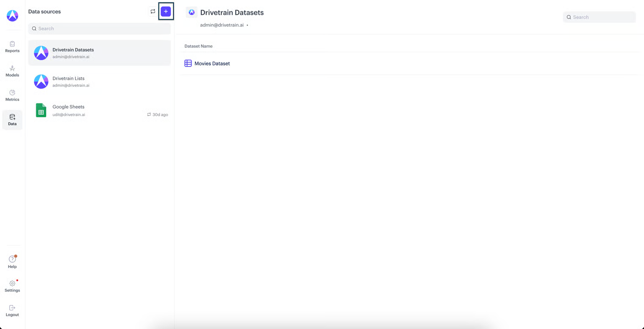
Task: Open the Movies Dataset row
Action: (212, 64)
